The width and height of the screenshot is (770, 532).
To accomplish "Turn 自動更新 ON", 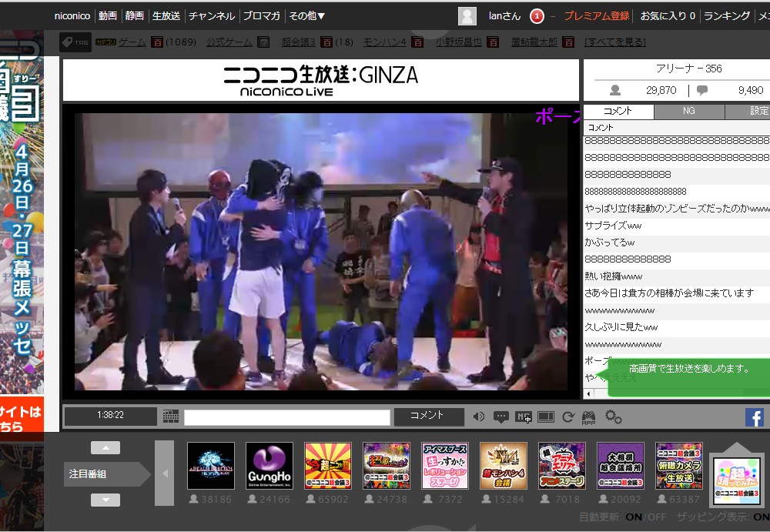I will pos(634,517).
